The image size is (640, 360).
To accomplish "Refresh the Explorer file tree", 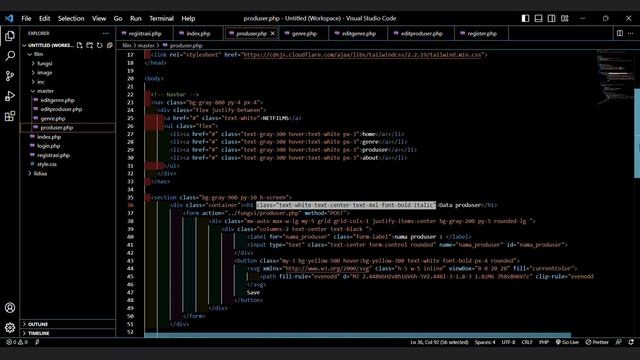I will pyautogui.click(x=100, y=45).
